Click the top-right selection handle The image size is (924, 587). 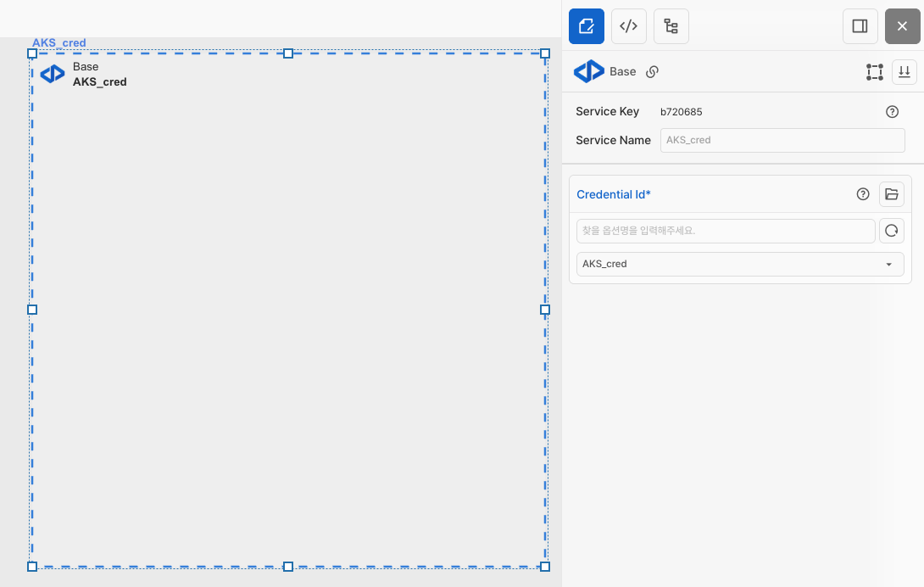coord(545,53)
